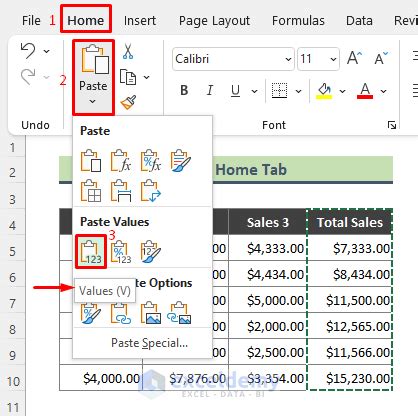418x416 pixels.
Task: Open the Borders dropdown arrow
Action: coord(298,91)
